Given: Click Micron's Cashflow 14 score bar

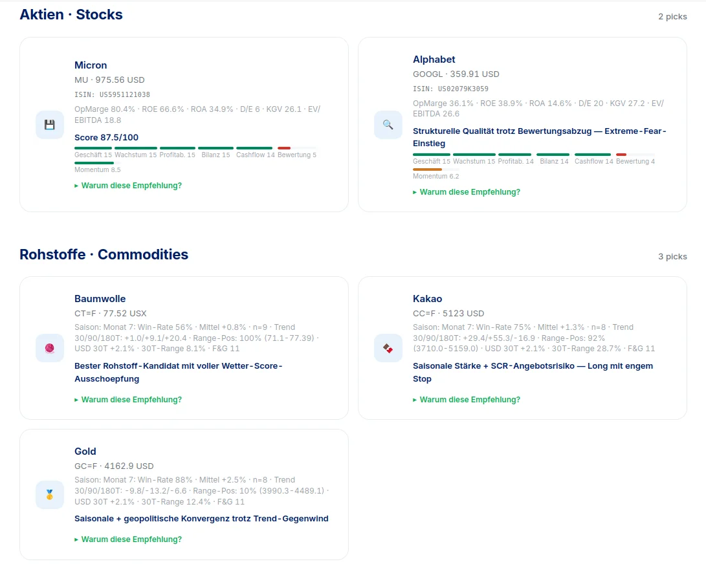Looking at the screenshot, I should pyautogui.click(x=254, y=148).
